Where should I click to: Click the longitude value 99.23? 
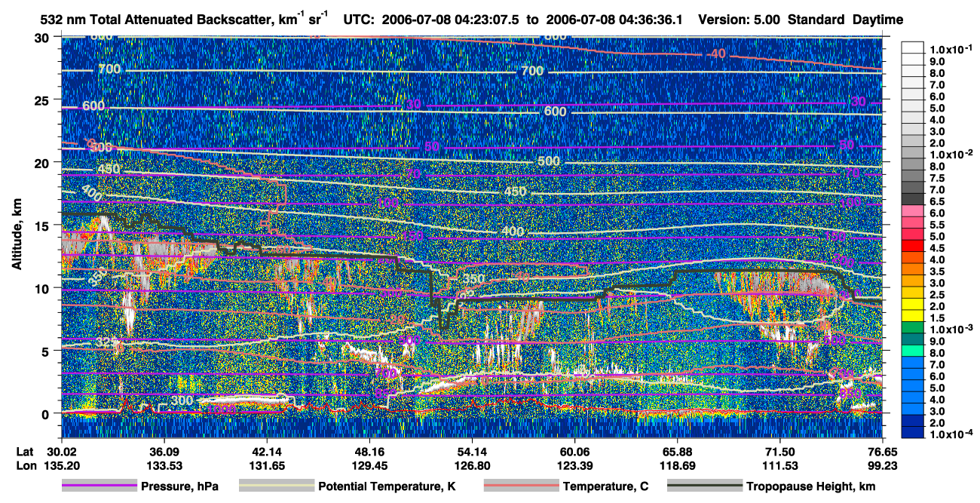(x=882, y=465)
